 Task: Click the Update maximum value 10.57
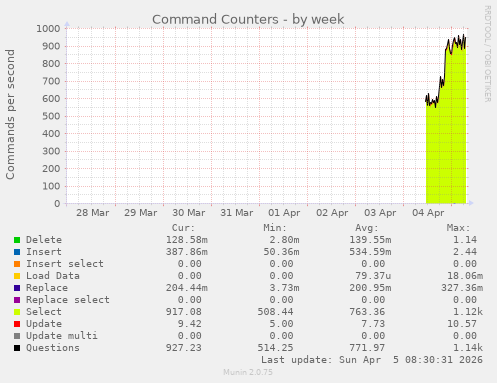462,324
